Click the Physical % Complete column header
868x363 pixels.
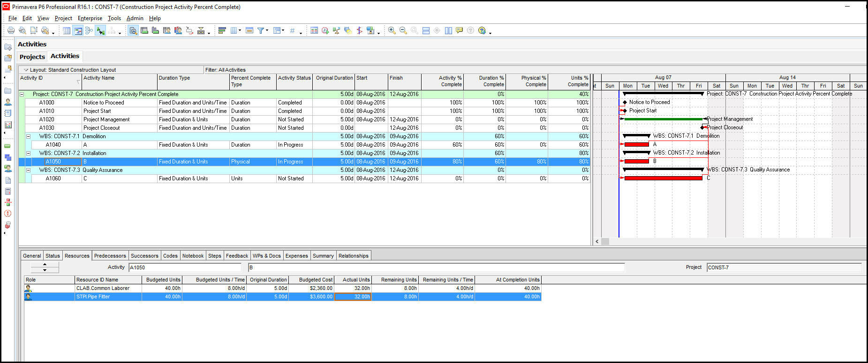527,82
